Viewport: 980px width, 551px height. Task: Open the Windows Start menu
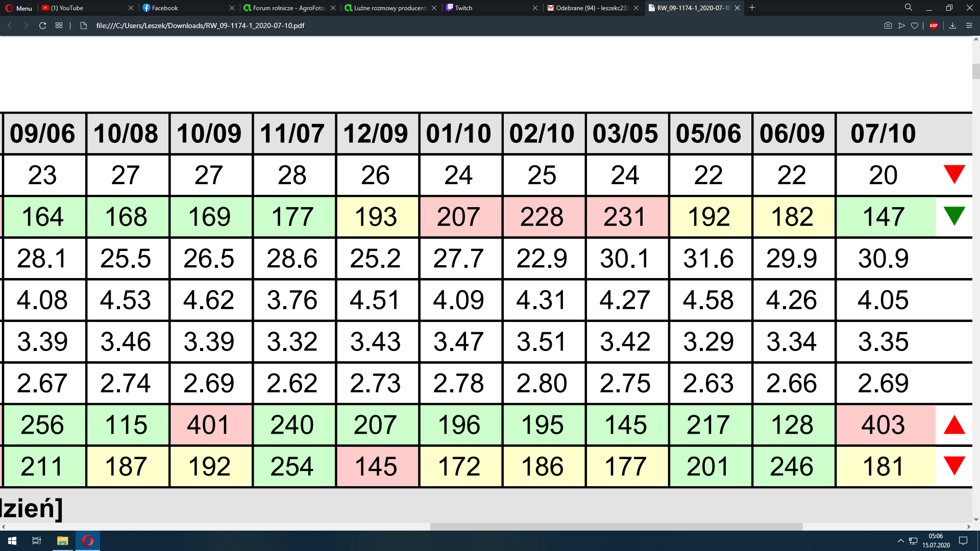[12, 541]
